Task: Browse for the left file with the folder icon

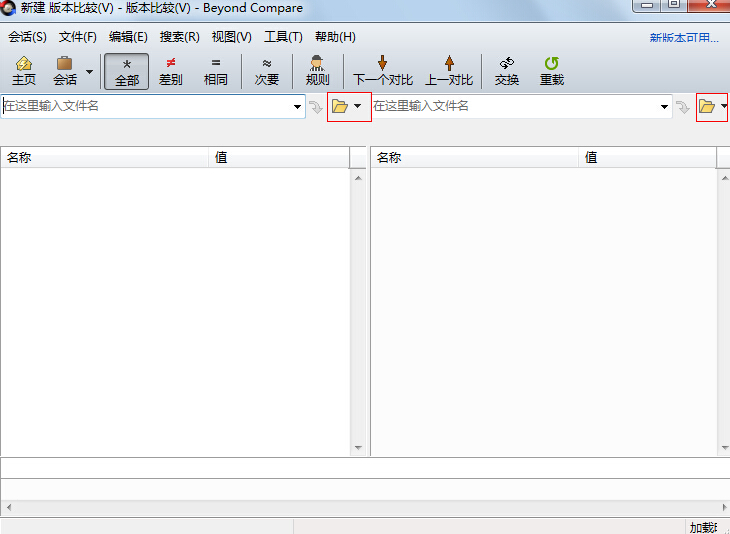Action: coord(340,107)
